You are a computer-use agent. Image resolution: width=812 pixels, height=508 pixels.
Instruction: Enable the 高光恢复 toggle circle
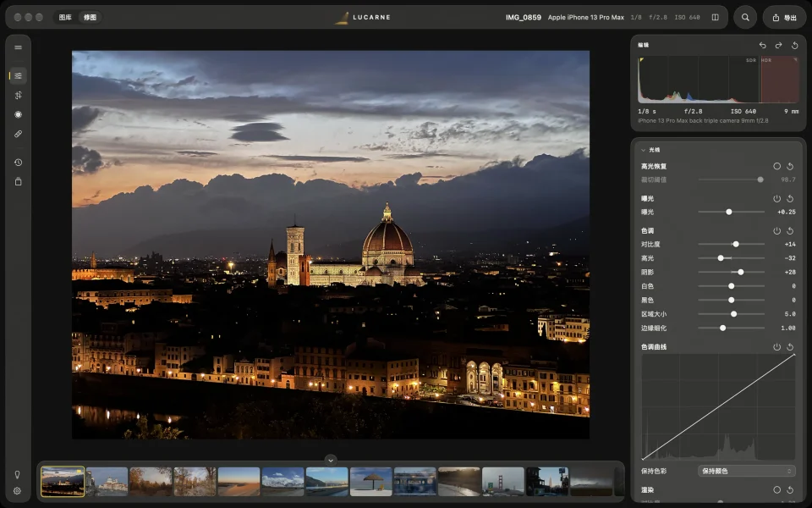tap(776, 167)
